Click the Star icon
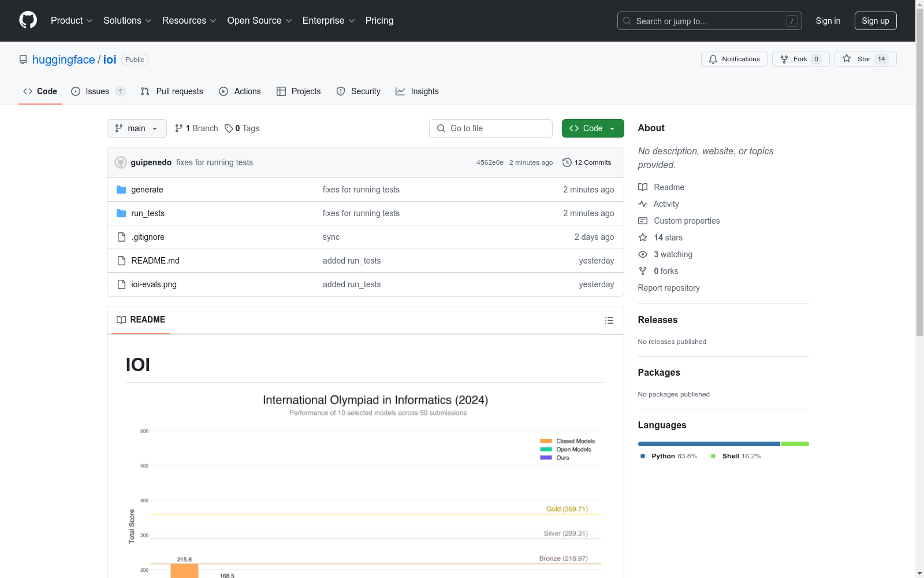This screenshot has height=578, width=924. coord(847,58)
